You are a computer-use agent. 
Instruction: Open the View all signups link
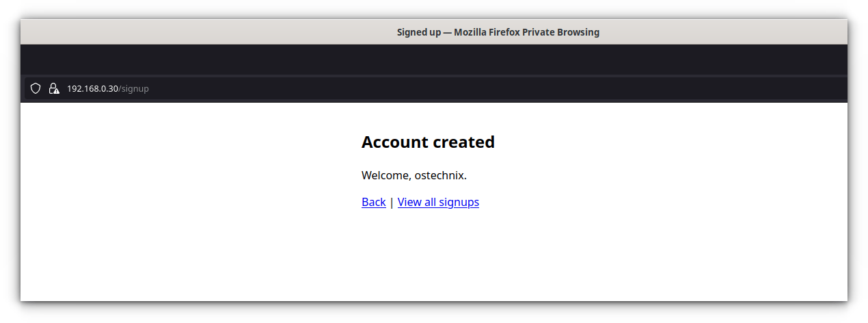(x=438, y=202)
